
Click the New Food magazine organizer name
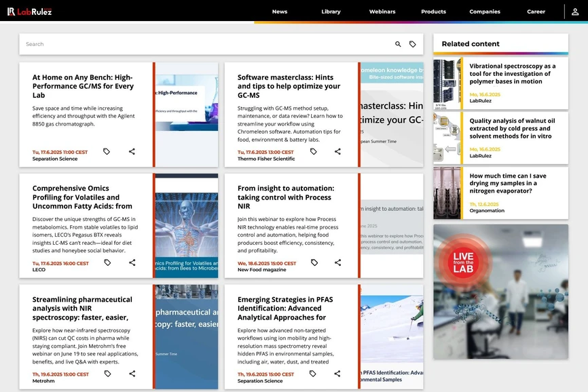pos(262,269)
